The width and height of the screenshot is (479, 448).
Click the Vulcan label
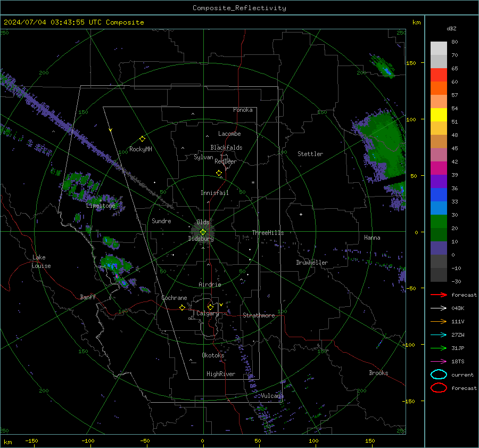point(270,396)
